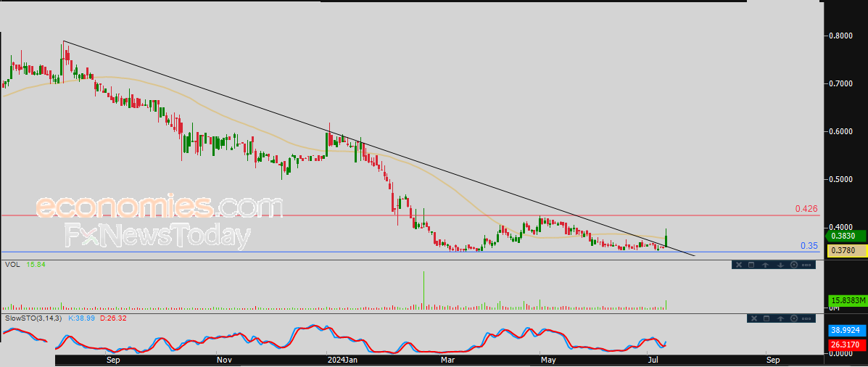Screen dimensions: 868x367
Task: Move the VOL panel up
Action: (x=766, y=265)
